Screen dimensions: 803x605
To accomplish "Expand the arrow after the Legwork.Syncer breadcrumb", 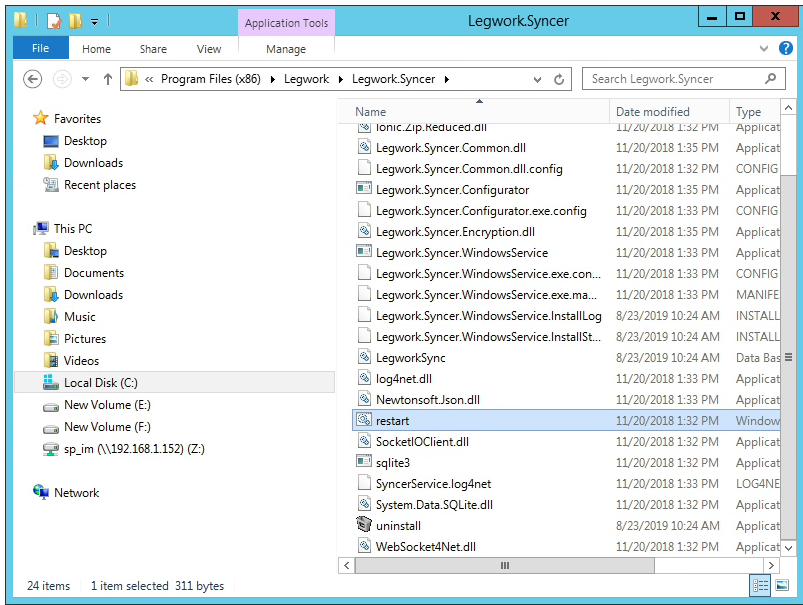I will click(447, 79).
